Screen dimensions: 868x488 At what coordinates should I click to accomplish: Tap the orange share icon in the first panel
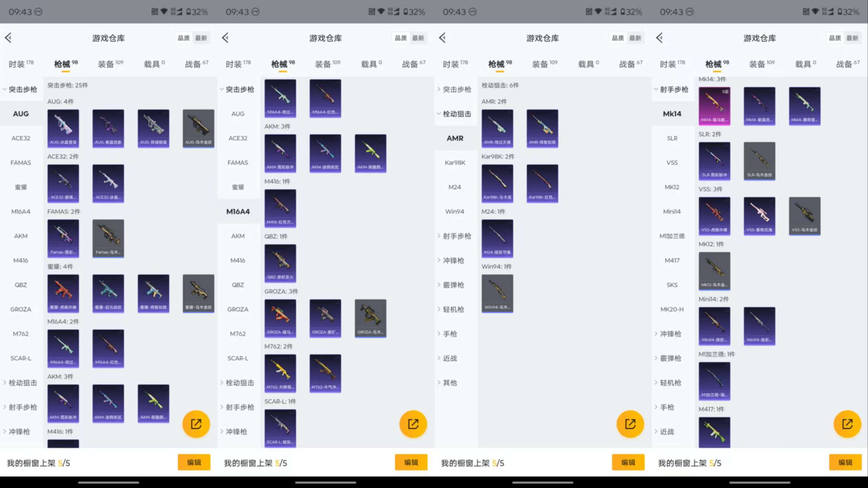coord(196,424)
